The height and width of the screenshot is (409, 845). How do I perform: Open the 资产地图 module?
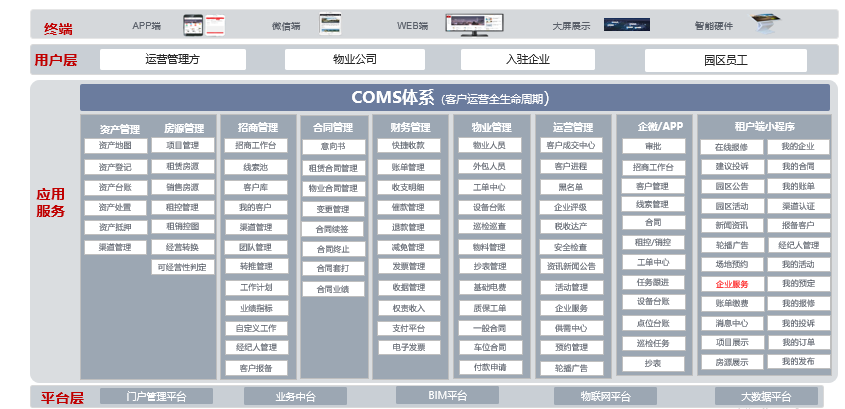pos(115,146)
